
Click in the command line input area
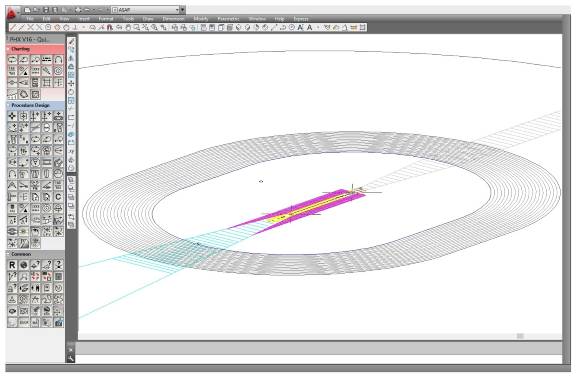(x=318, y=359)
